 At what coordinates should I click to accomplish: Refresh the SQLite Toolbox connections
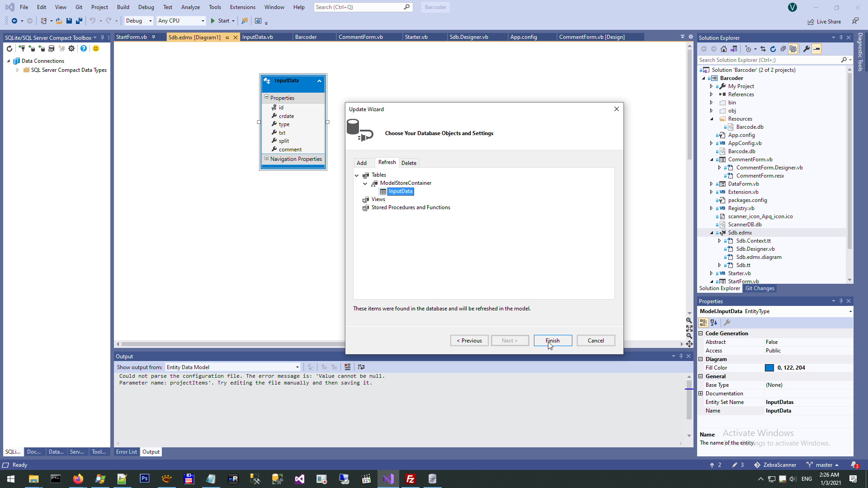pos(9,48)
